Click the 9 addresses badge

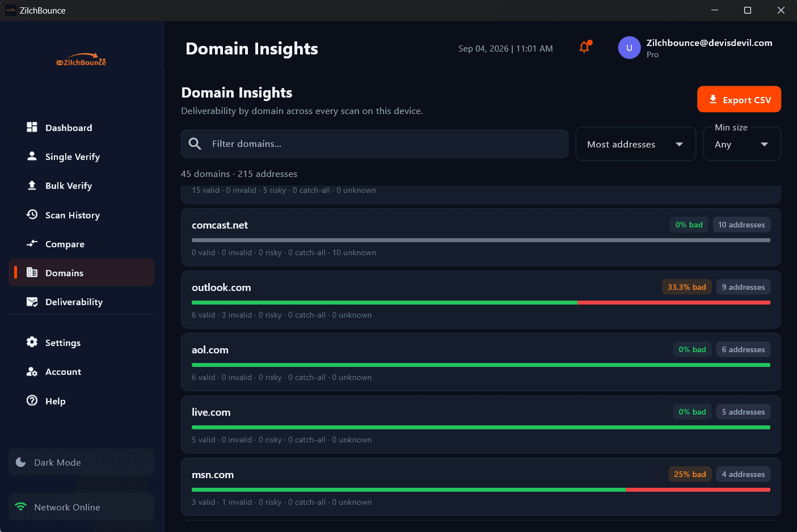(743, 287)
